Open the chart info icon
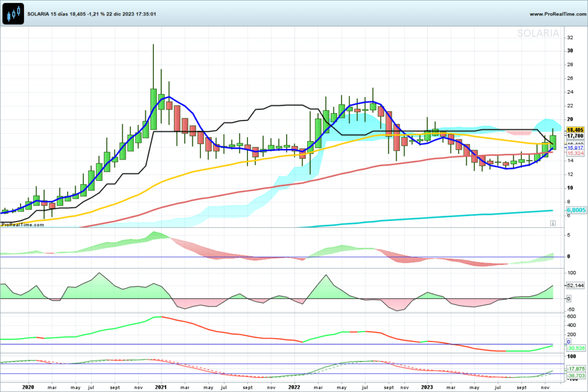 553,223
